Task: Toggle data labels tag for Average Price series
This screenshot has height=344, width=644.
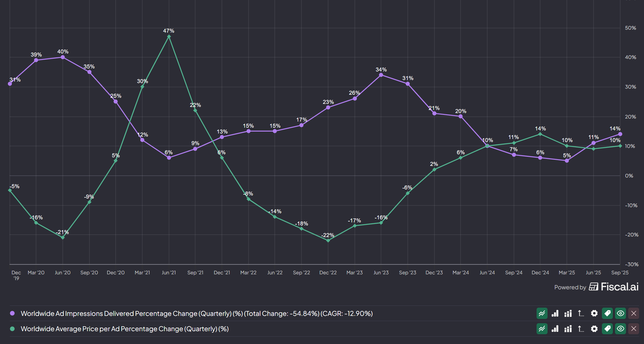Action: [x=607, y=329]
